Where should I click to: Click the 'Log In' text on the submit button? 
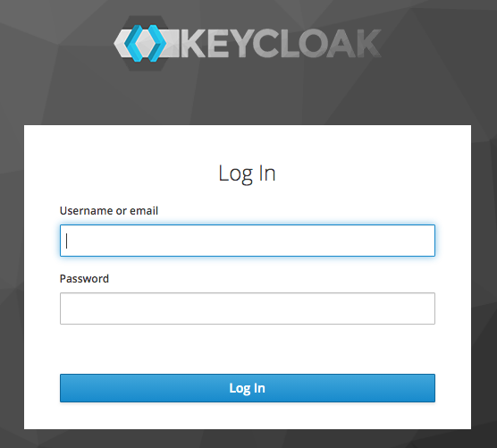tap(247, 388)
